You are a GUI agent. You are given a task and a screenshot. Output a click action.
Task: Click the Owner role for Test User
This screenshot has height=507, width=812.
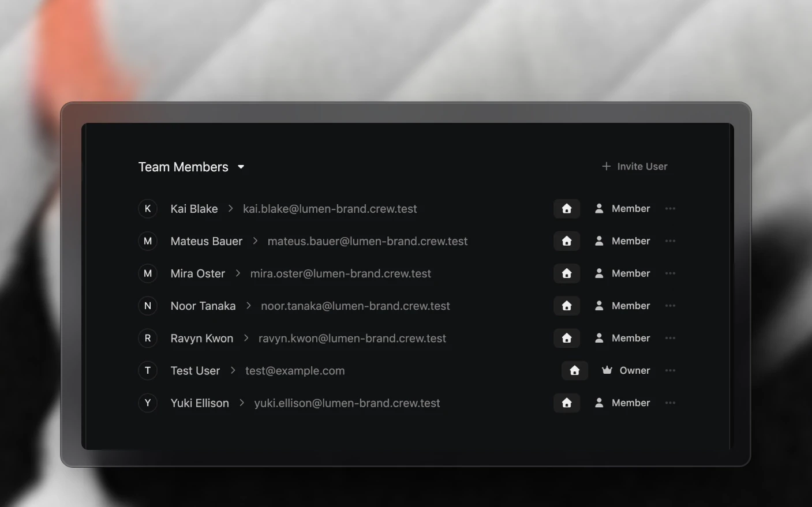pos(626,370)
